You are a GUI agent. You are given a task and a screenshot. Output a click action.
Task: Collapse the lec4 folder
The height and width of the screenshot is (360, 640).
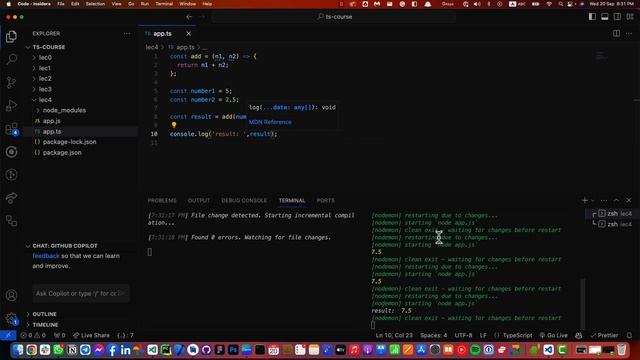click(x=45, y=100)
